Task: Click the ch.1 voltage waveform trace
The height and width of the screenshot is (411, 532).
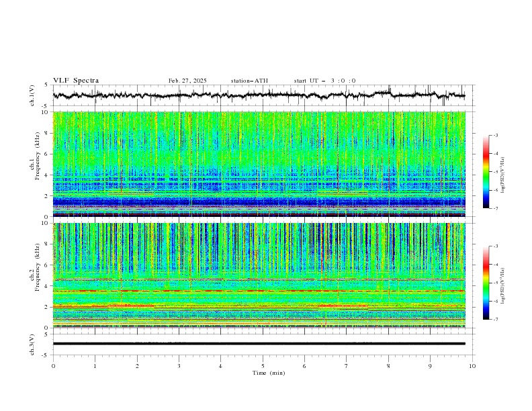Action: coord(259,95)
